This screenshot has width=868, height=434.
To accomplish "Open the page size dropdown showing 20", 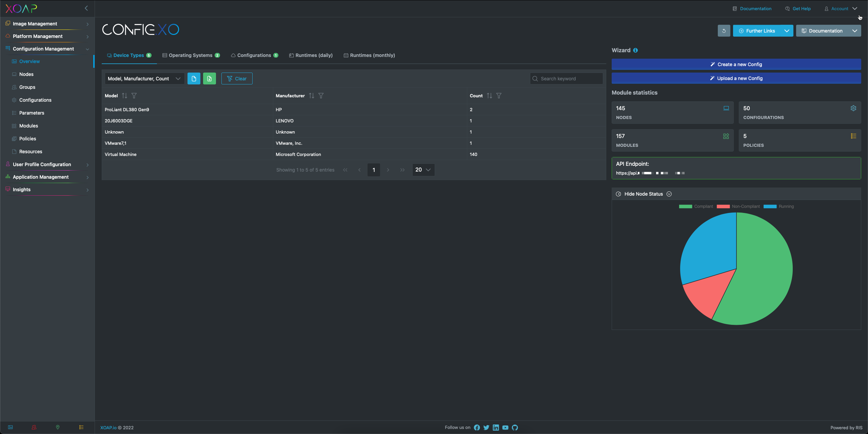I will pos(423,170).
